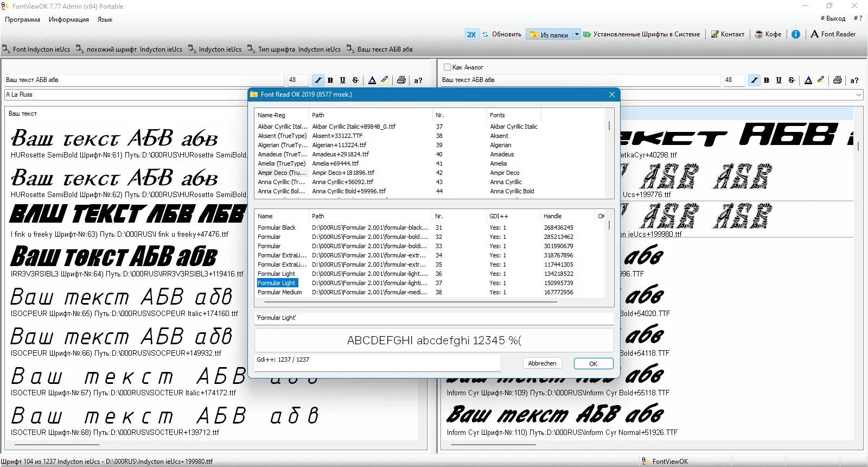
Task: Click the left panel font size 48 field
Action: click(298, 80)
